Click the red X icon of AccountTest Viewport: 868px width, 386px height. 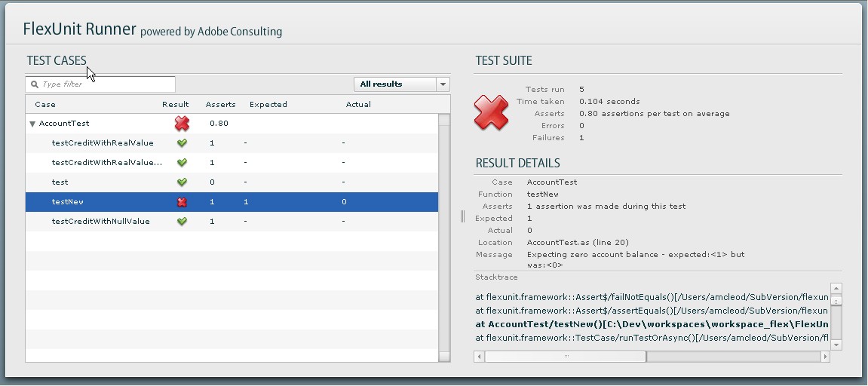(x=182, y=124)
